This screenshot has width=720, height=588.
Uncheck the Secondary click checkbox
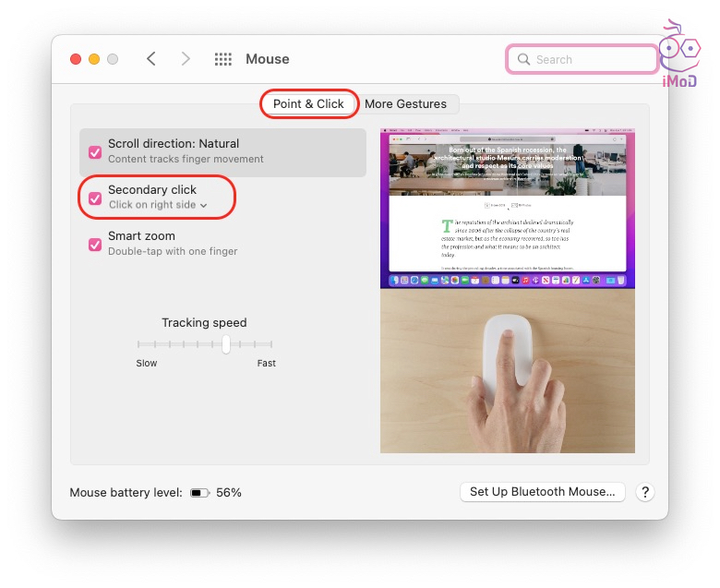tap(95, 198)
